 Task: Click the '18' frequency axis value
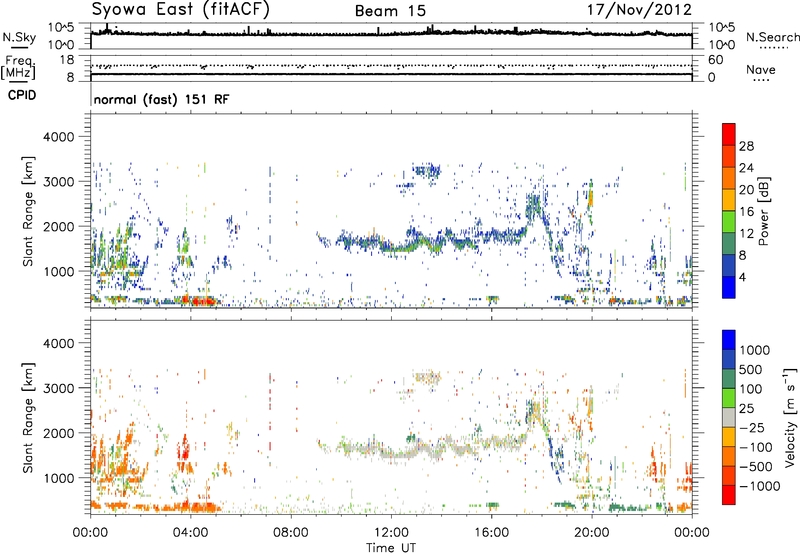coord(67,60)
